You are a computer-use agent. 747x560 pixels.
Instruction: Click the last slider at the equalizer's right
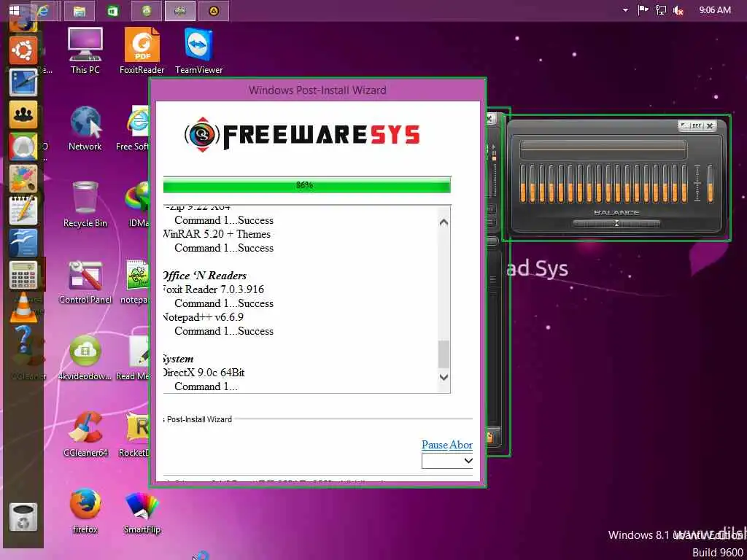coord(711,183)
